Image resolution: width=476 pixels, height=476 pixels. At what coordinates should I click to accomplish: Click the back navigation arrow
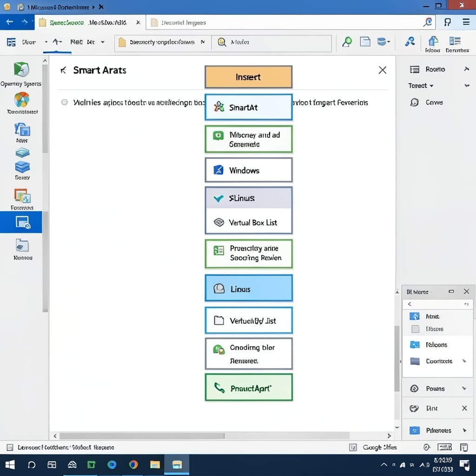click(10, 22)
